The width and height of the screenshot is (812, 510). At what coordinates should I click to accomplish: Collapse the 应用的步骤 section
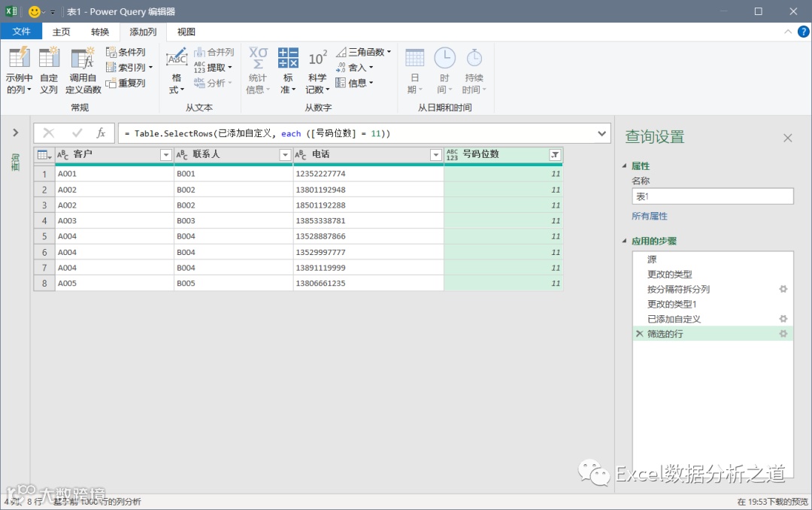(x=624, y=241)
